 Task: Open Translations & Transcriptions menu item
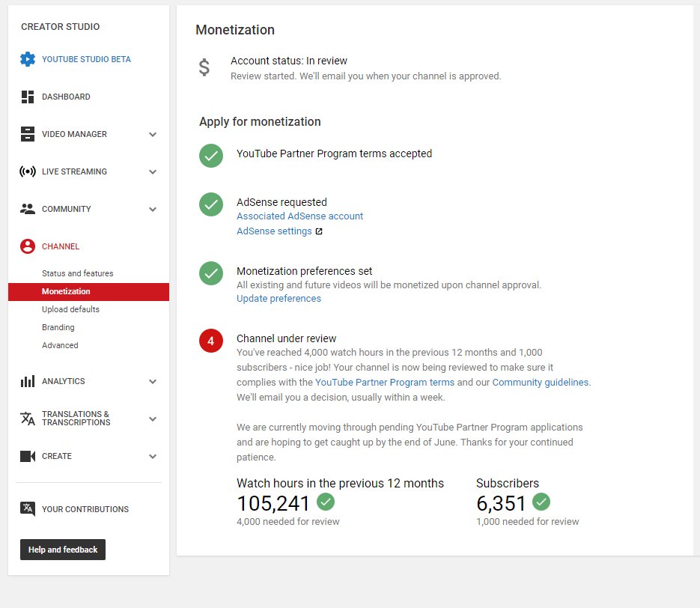point(76,419)
